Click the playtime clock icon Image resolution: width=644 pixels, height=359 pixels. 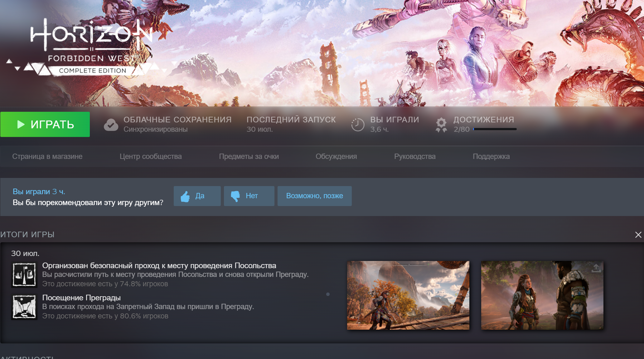point(358,125)
